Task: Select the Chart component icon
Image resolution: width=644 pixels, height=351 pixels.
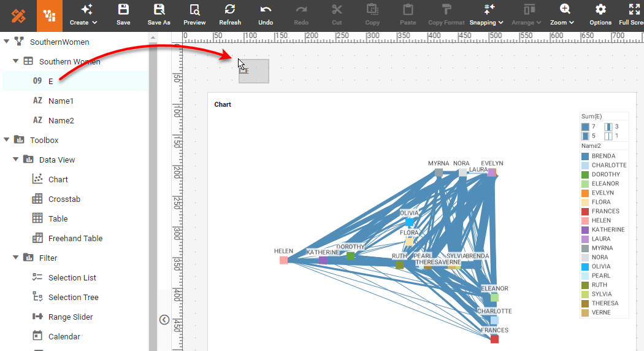Action: tap(37, 179)
